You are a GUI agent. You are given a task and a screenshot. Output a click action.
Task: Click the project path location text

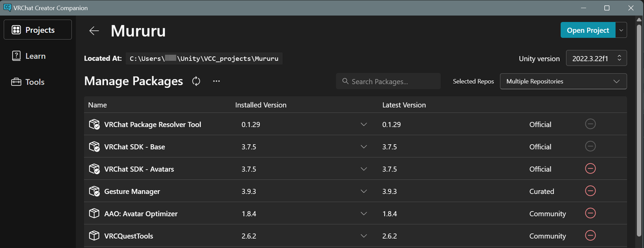coord(206,58)
